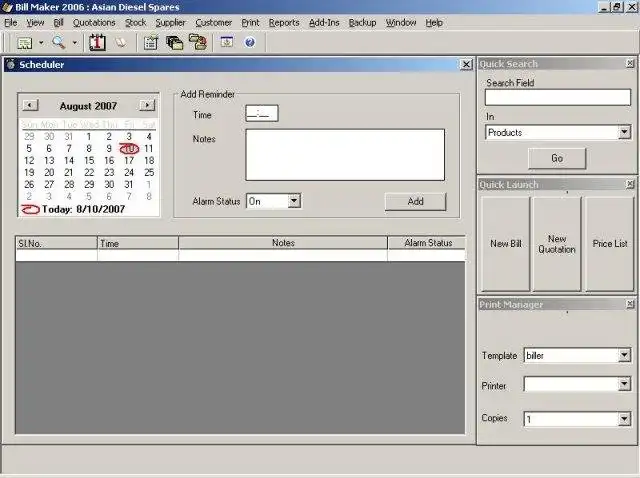The width and height of the screenshot is (640, 478).
Task: Open the calendar scheduler toolbar icon
Action: (97, 42)
